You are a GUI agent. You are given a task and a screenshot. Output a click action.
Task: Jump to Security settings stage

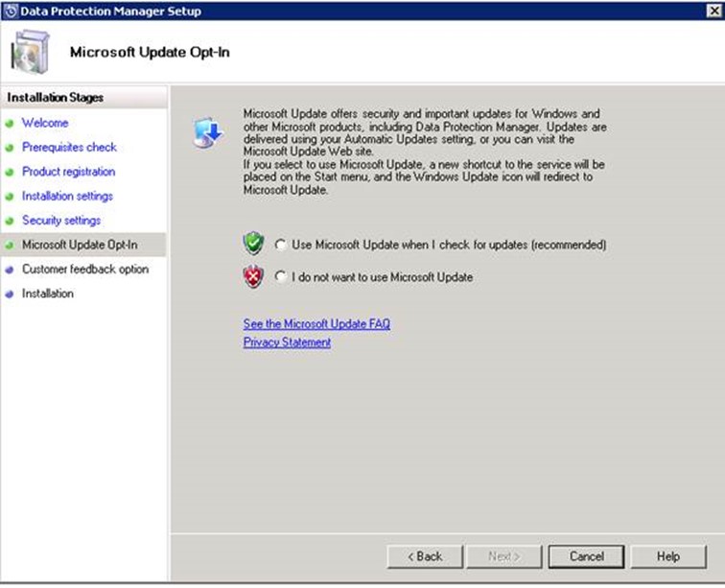coord(61,221)
